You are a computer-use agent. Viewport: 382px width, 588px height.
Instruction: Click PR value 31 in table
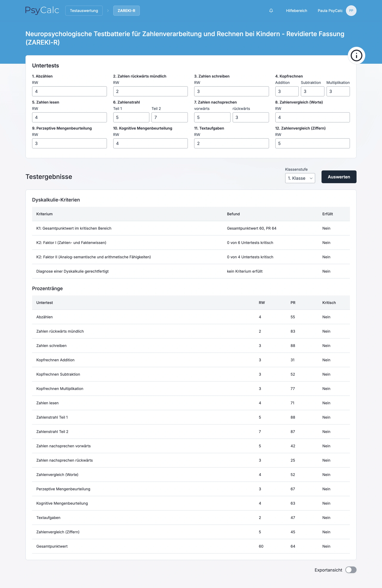[292, 360]
